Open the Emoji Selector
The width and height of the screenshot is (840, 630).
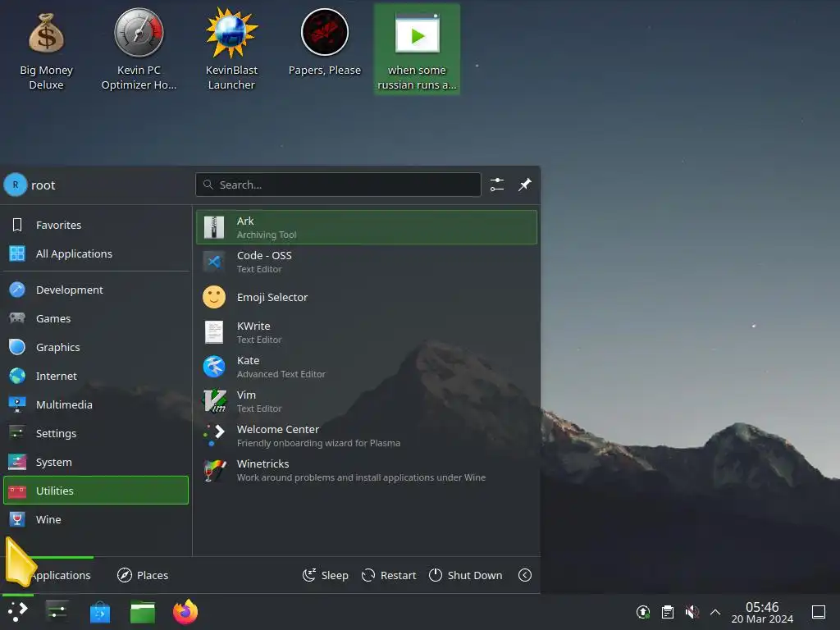pos(367,297)
